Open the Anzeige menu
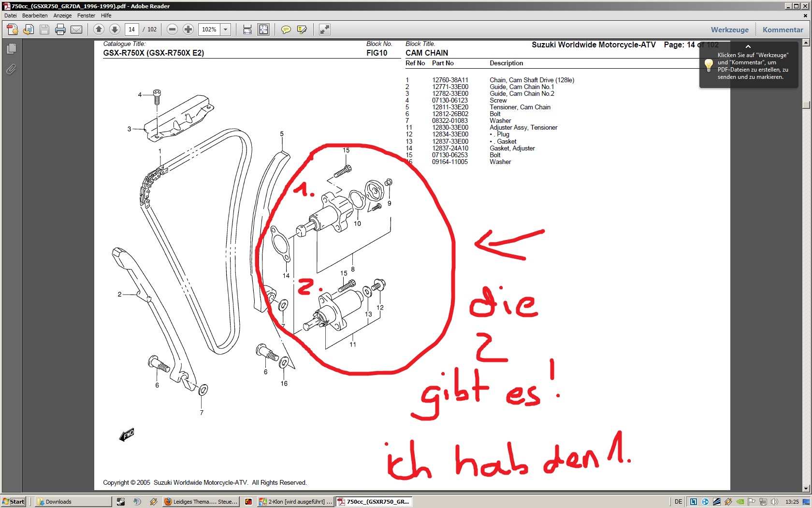This screenshot has height=508, width=812. coord(62,15)
